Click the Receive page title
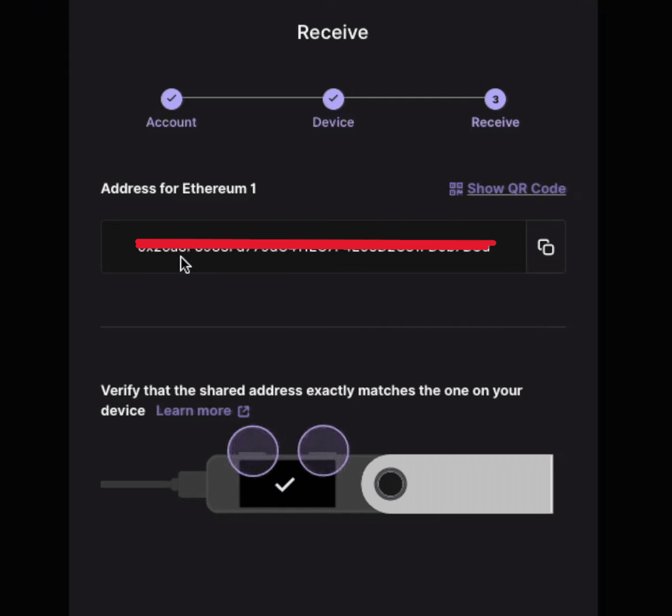 pyautogui.click(x=333, y=32)
